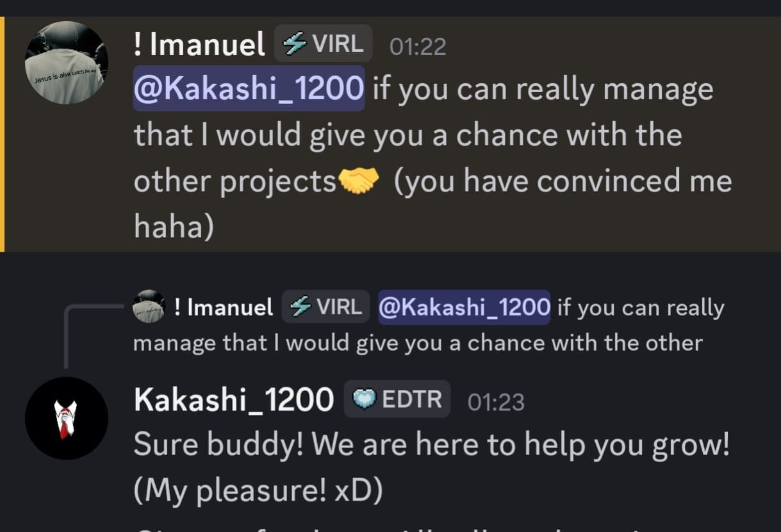The width and height of the screenshot is (781, 532).
Task: Click the VIRL badge in the reply preview
Action: (x=328, y=307)
